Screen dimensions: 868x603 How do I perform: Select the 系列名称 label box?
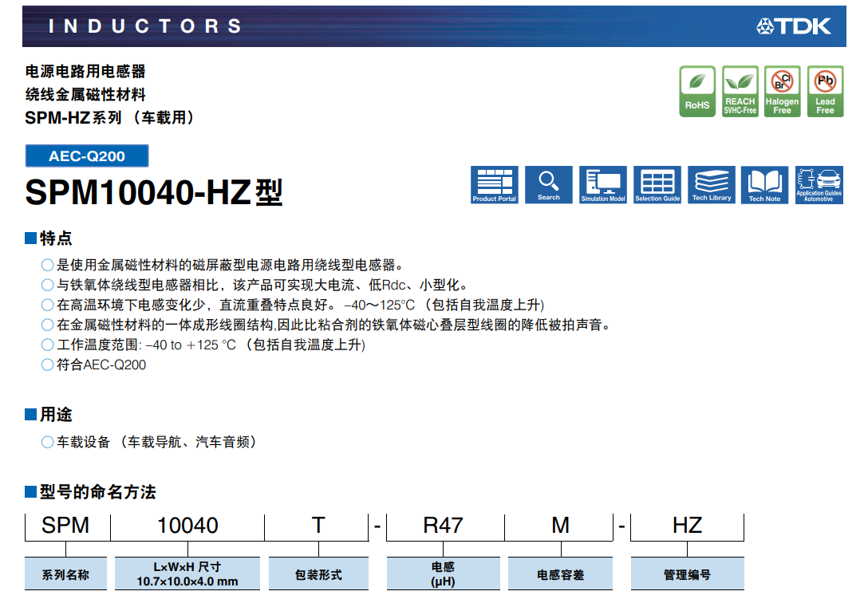point(65,574)
